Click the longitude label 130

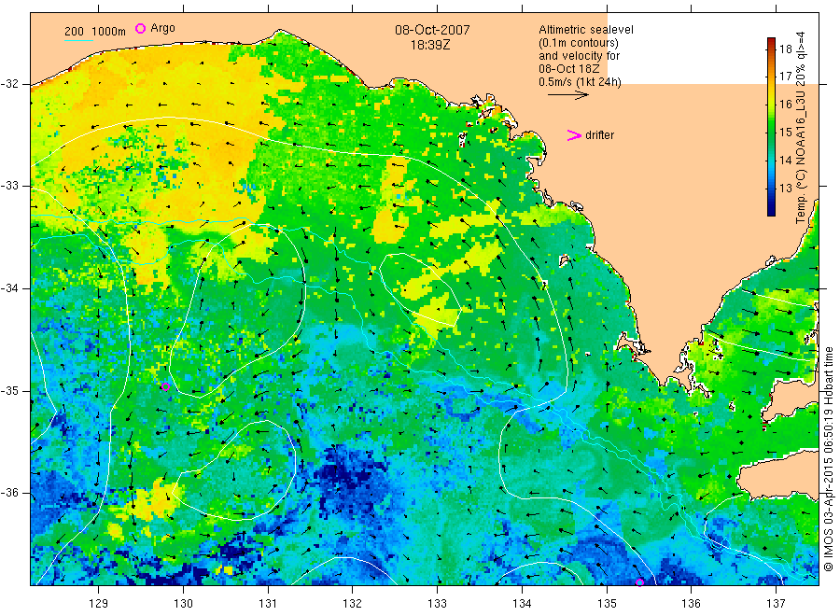(x=183, y=603)
